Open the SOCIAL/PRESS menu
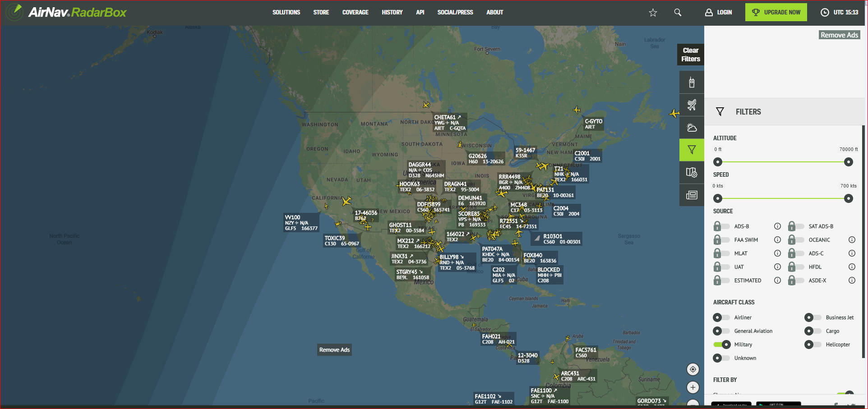Viewport: 868px width, 409px height. pyautogui.click(x=455, y=13)
